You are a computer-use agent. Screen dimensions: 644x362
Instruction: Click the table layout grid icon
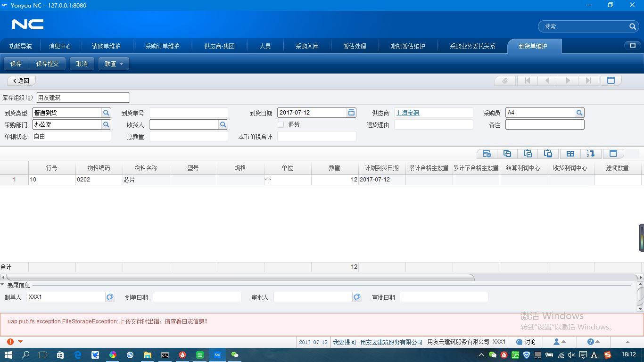click(x=570, y=154)
